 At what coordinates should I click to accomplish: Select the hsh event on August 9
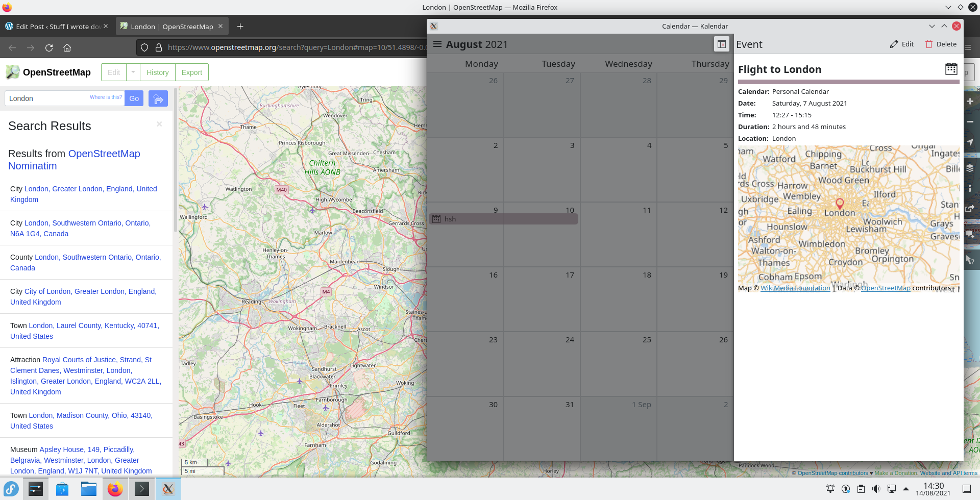coord(503,219)
